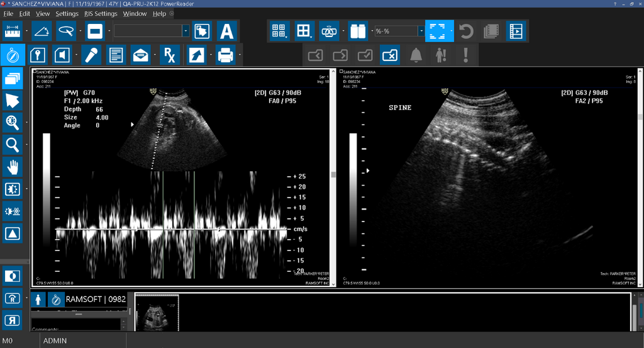This screenshot has width=644, height=348.
Task: Open the Window menu
Action: coord(135,13)
